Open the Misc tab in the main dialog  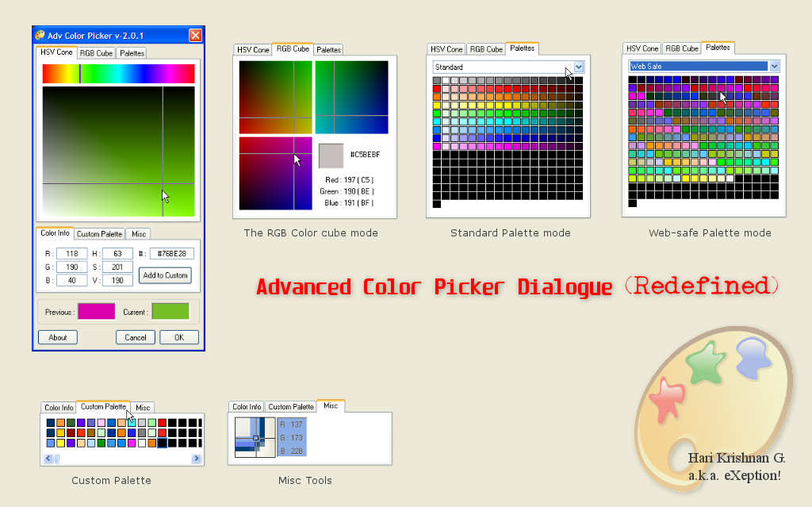click(x=139, y=234)
